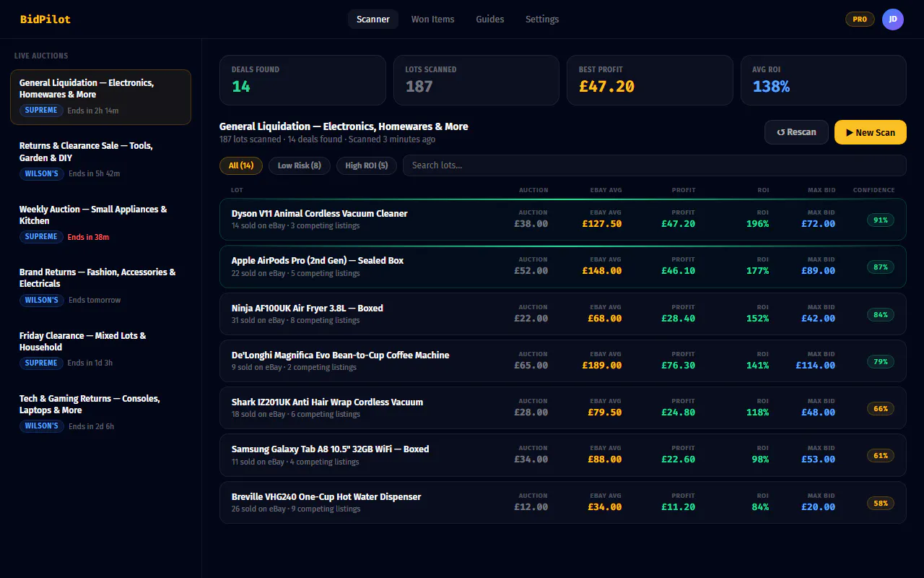Click the £72.00 max bid value
924x578 pixels.
(x=818, y=224)
